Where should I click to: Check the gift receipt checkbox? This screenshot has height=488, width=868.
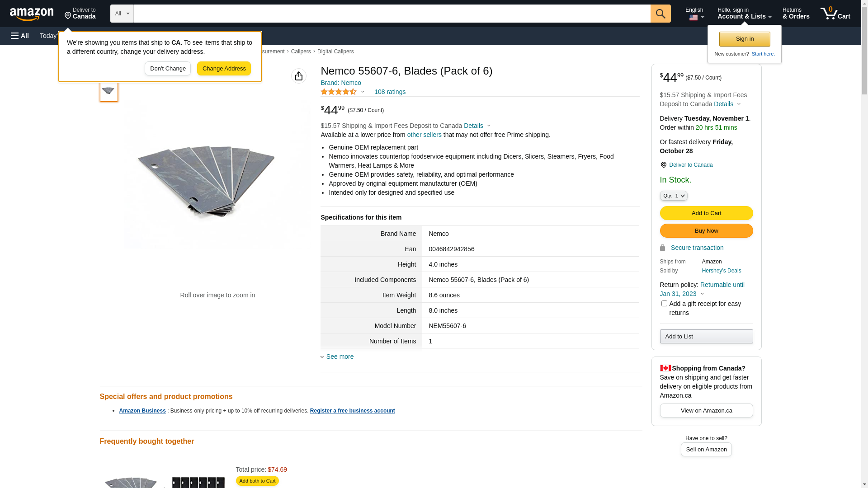(664, 304)
